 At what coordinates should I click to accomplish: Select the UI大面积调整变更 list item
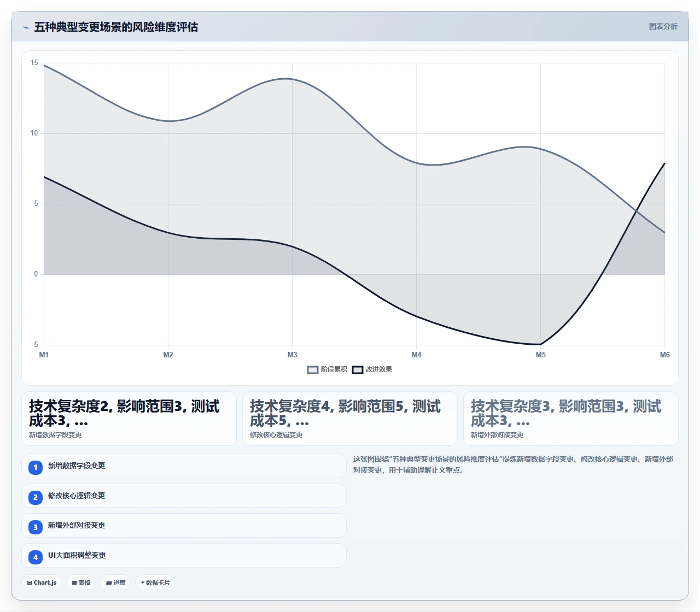click(184, 555)
